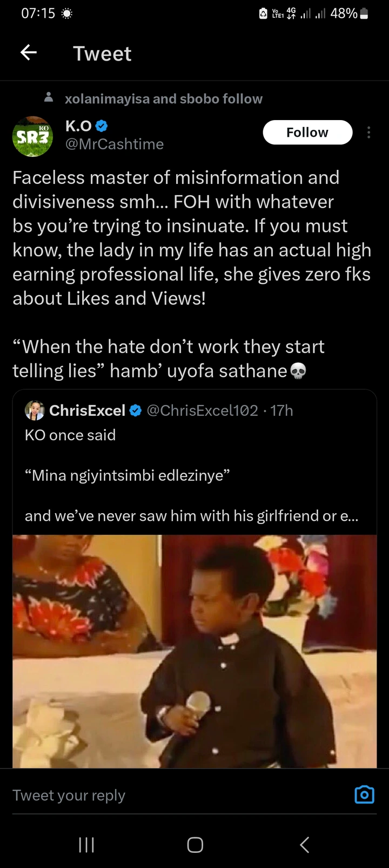
Task: Tap the K.O display name
Action: click(78, 126)
